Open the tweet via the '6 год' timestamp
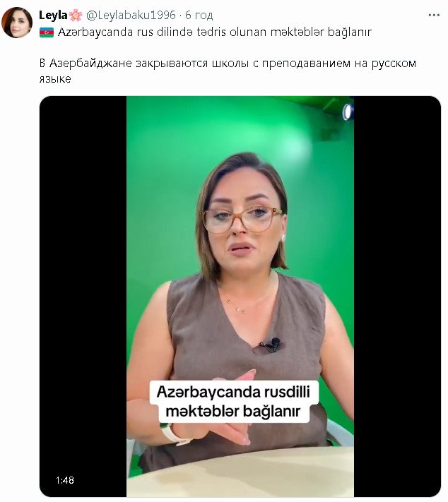This screenshot has width=448, height=502. pos(199,15)
